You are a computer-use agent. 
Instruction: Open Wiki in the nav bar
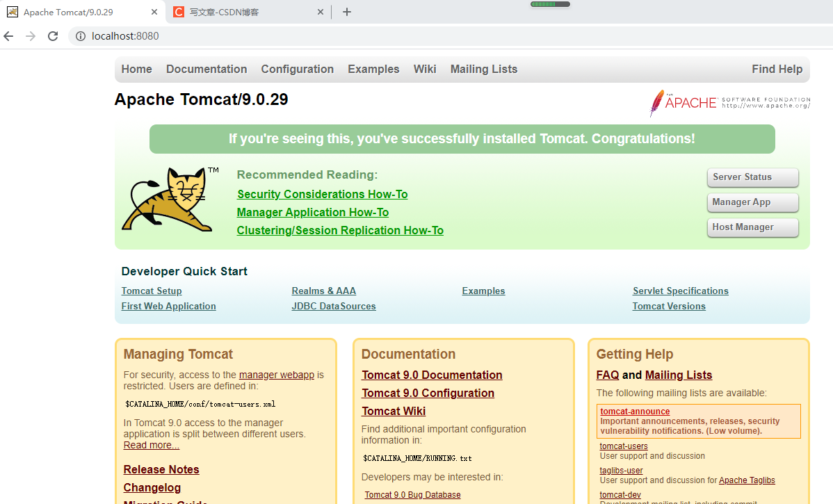425,69
